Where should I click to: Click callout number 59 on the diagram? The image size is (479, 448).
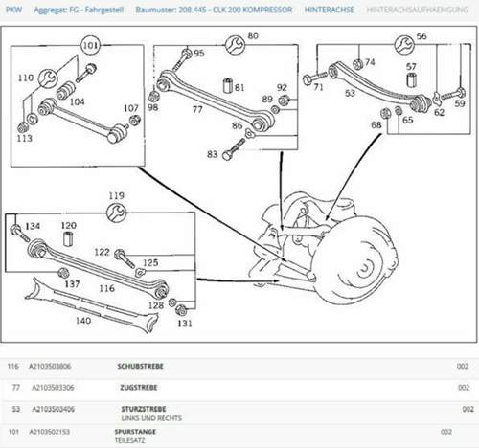click(460, 103)
